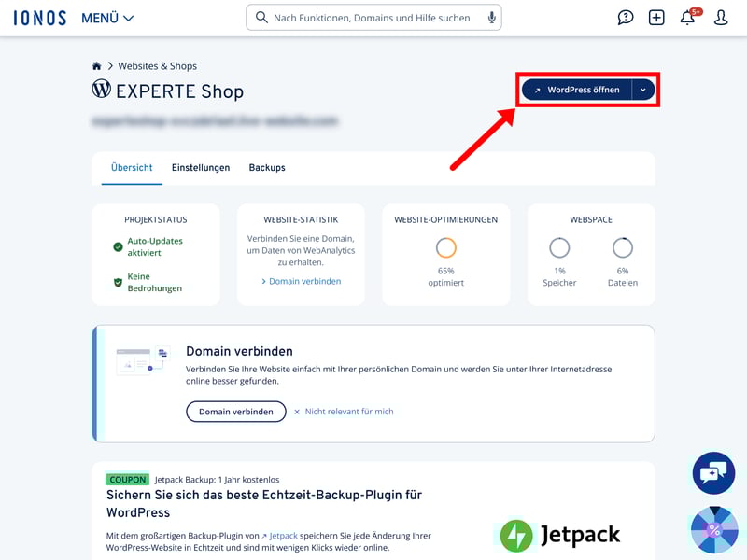
Task: Open the floating AI chat assistant button
Action: [713, 473]
